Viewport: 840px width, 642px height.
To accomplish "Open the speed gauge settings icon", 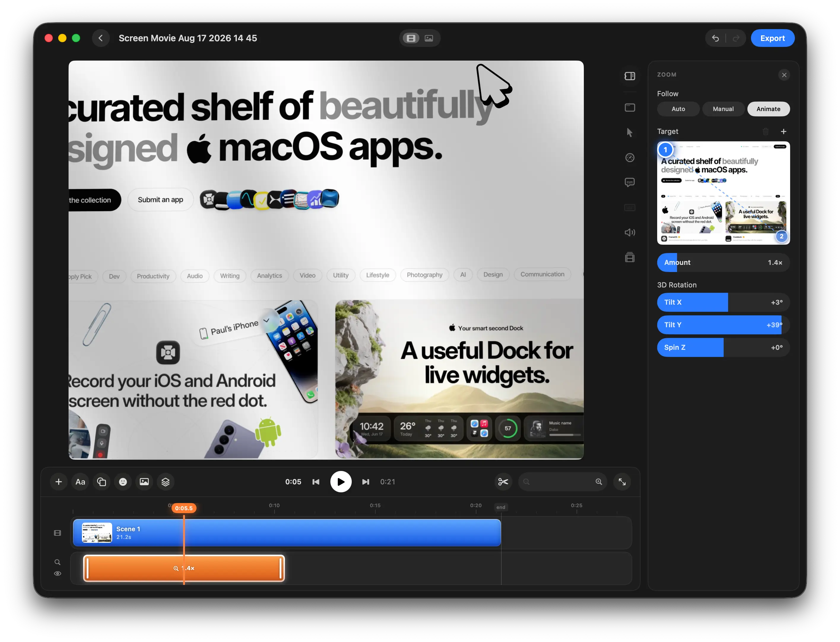I will pos(630,157).
